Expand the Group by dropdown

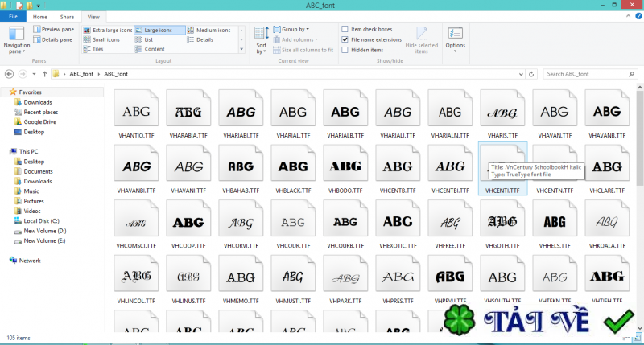coord(295,29)
